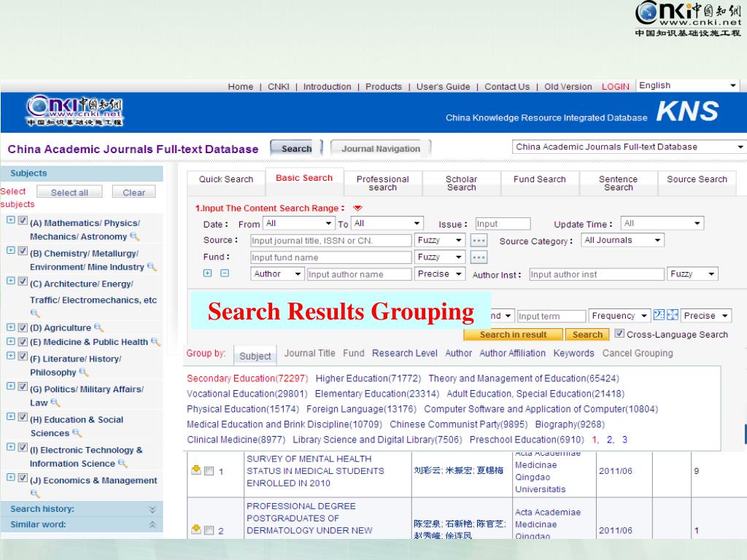Click magnifier icon next to Mathematics/Physics subject
This screenshot has height=560, width=747.
[134, 236]
